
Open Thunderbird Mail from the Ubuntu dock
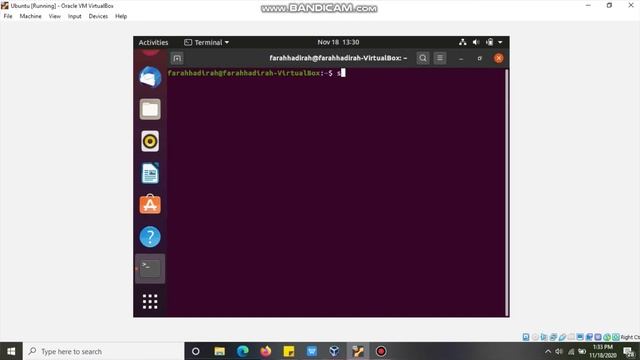150,77
